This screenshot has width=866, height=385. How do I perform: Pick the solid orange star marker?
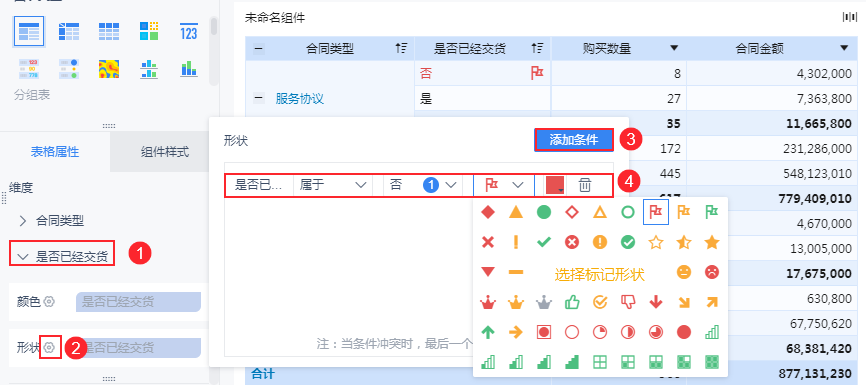click(712, 242)
